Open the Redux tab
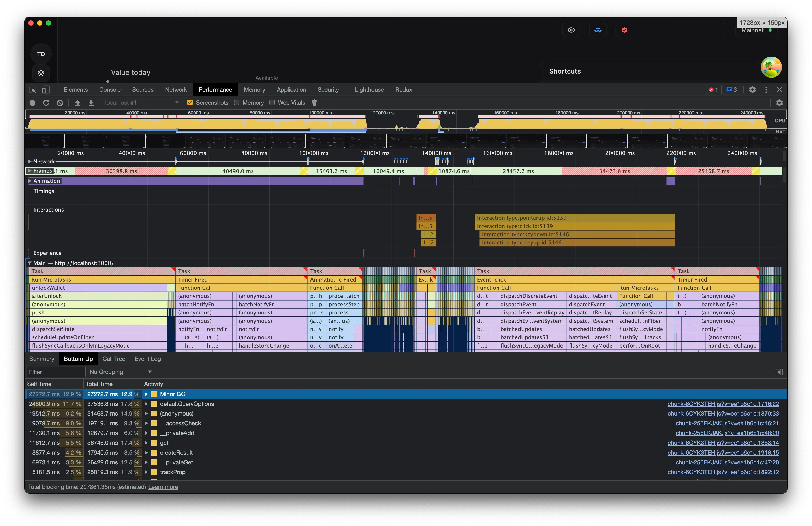The width and height of the screenshot is (812, 526). [x=404, y=90]
